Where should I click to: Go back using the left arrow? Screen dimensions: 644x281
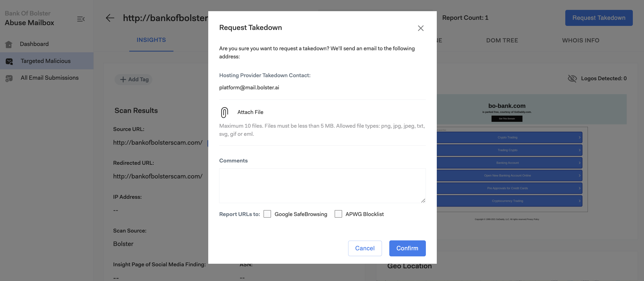(110, 18)
